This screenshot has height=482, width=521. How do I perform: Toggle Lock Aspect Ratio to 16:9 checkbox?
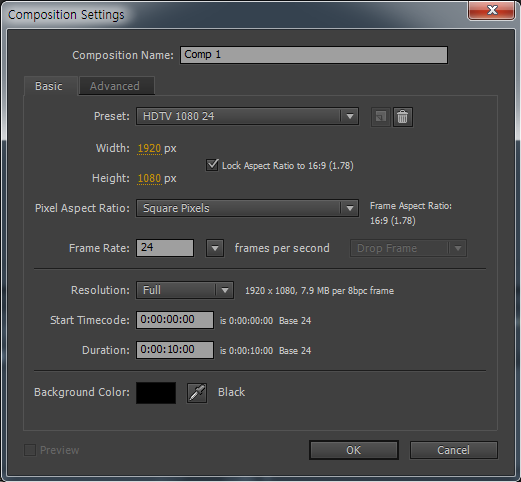[x=212, y=165]
